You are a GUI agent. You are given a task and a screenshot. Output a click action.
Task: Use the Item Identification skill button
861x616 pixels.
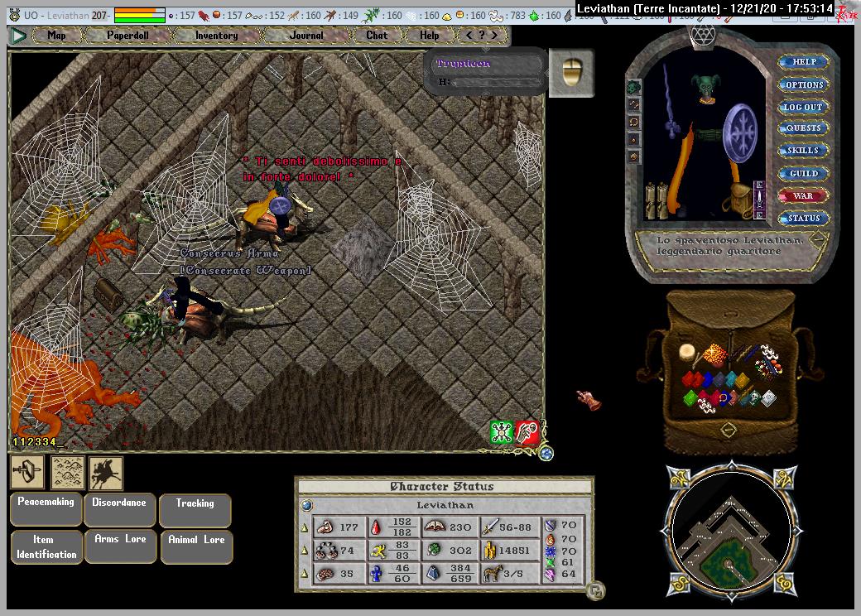46,546
